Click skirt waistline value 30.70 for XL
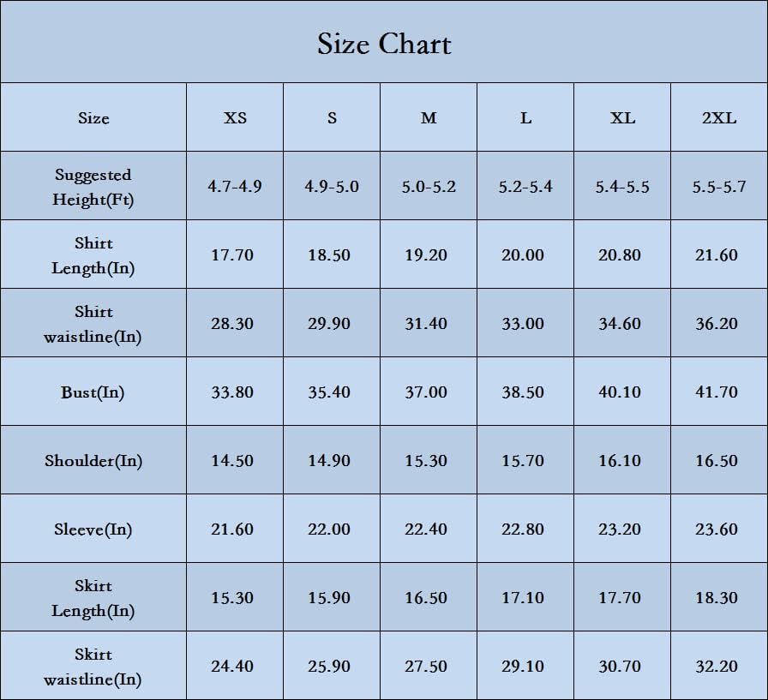 pyautogui.click(x=620, y=667)
